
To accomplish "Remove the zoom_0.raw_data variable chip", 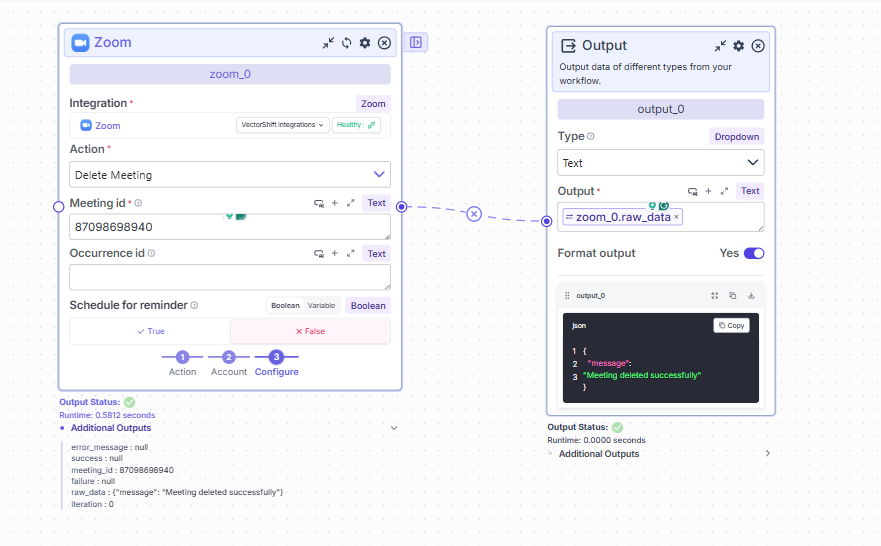I will 676,217.
